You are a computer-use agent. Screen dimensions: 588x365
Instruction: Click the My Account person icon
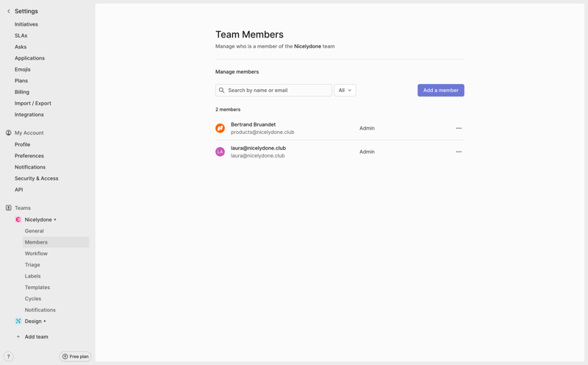point(9,133)
